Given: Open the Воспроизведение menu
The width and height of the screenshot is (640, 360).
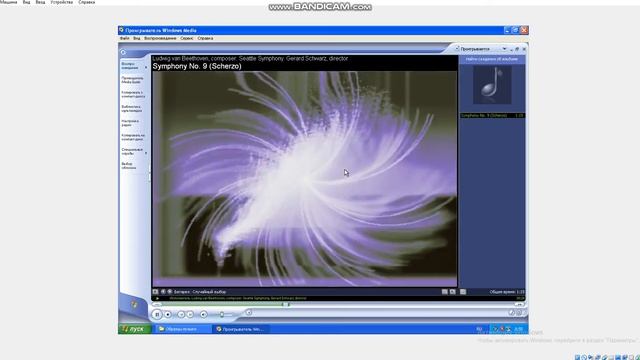Looking at the screenshot, I should (x=160, y=38).
